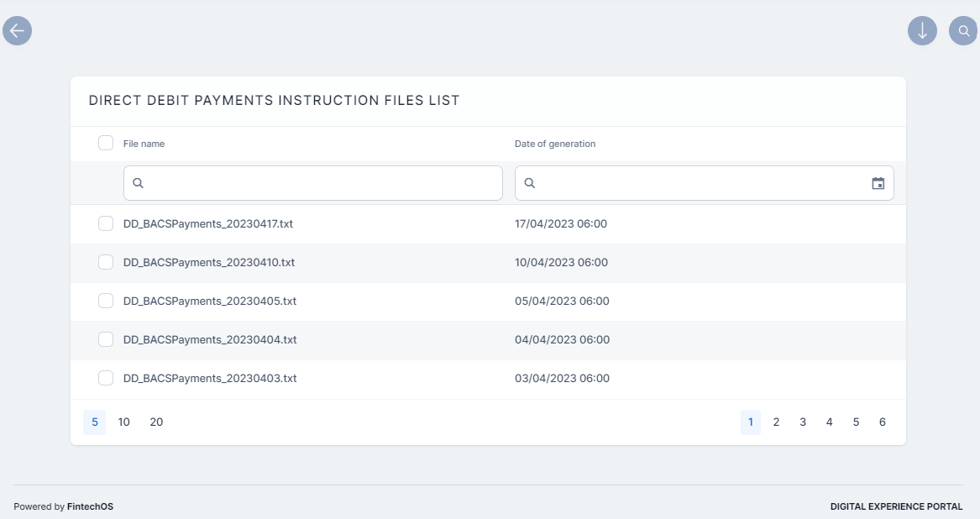Toggle the select-all files checkbox
980x519 pixels.
point(106,143)
